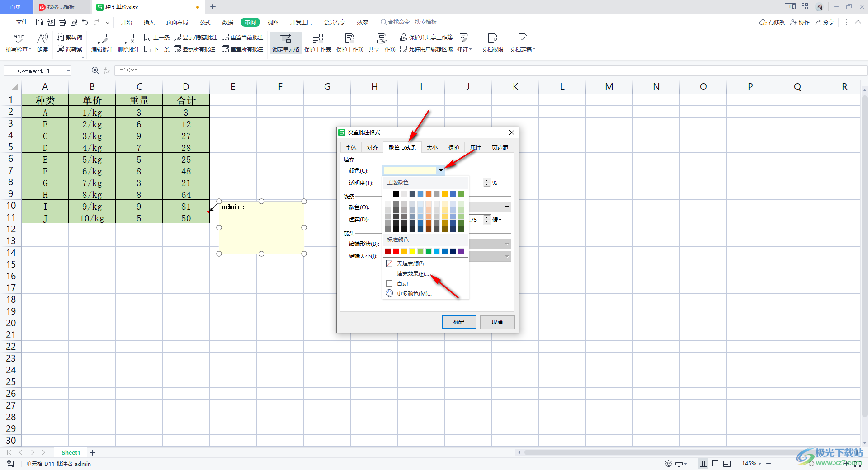This screenshot has width=868, height=470.
Task: Go to previous comment (上一条)
Action: 156,37
